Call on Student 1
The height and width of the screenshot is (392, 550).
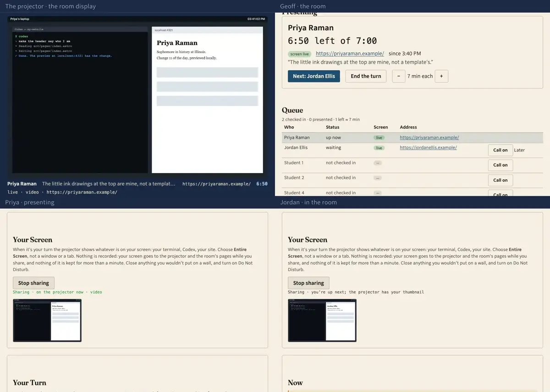coord(500,165)
